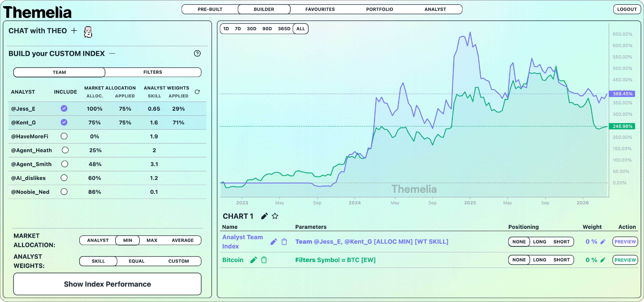
Task: Favourite Chart 1 with star icon
Action: [x=275, y=216]
